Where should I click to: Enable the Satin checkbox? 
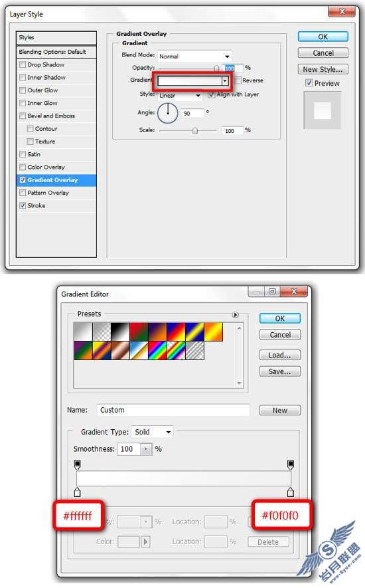coord(23,154)
